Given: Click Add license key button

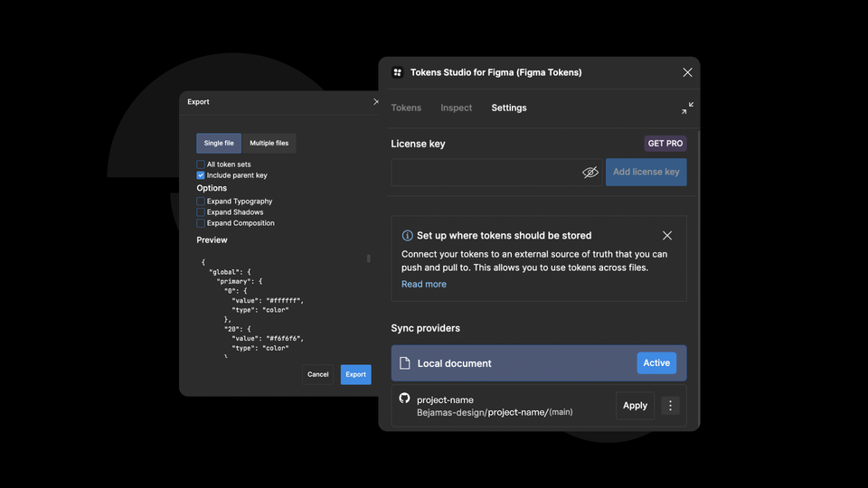Looking at the screenshot, I should [x=646, y=172].
